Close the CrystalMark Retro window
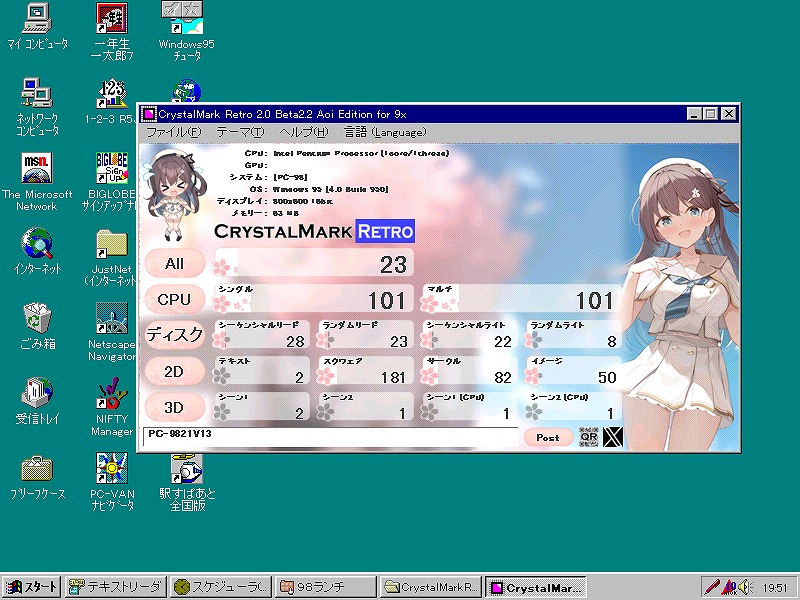800x600 pixels. tap(729, 114)
